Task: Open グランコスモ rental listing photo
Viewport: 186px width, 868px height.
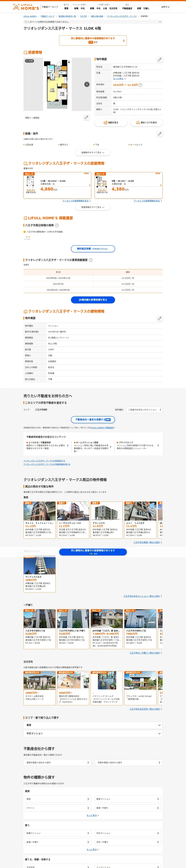Action: pyautogui.click(x=107, y=511)
